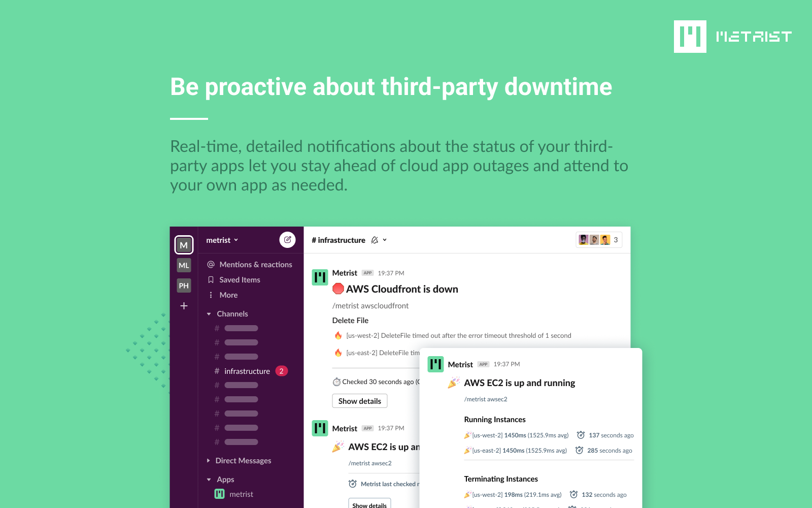Click fire icon beside us-west-2 DeleteFile error
Screen dimensions: 812x508
click(x=338, y=335)
